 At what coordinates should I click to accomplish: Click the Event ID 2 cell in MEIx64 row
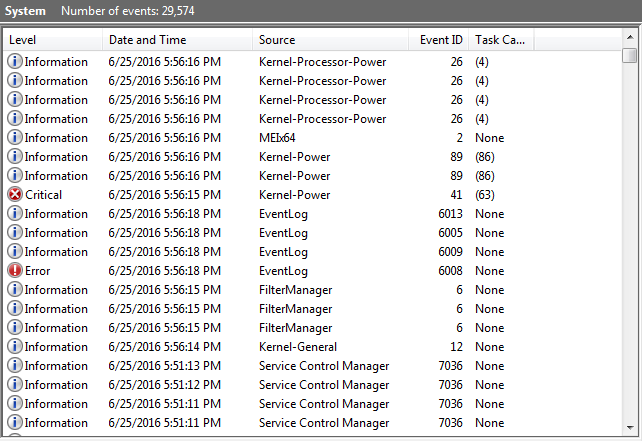click(459, 138)
